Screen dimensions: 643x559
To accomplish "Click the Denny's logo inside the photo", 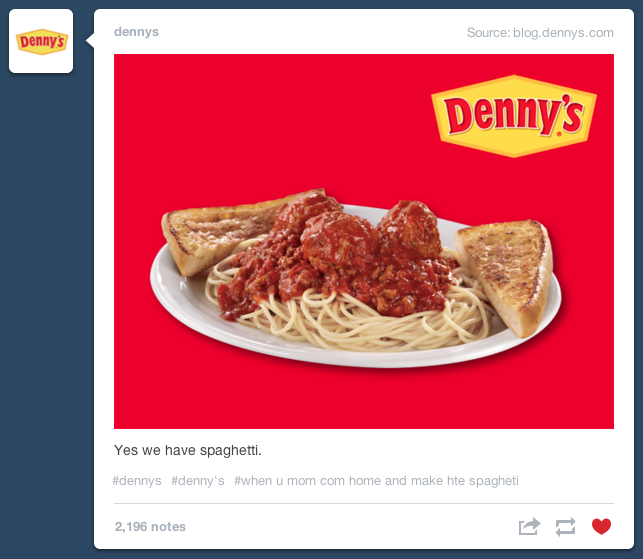I will (514, 116).
